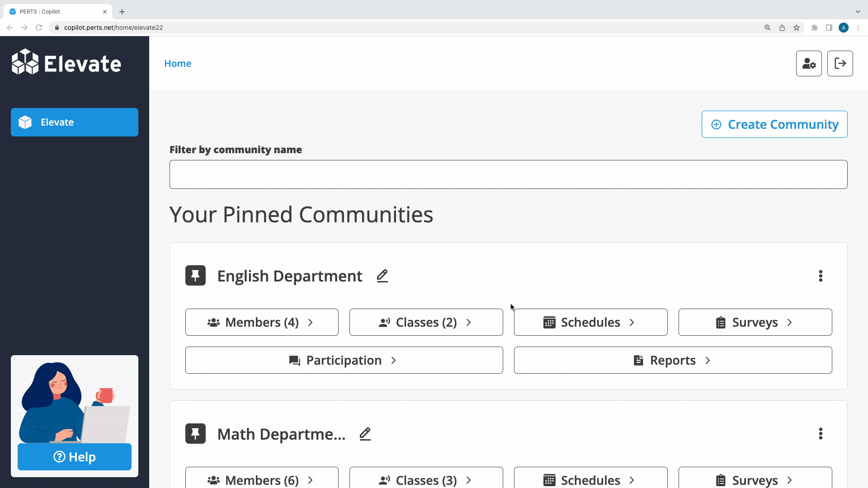Click the pencil icon next to Math Department
Screen dimensions: 868x488
(365, 434)
